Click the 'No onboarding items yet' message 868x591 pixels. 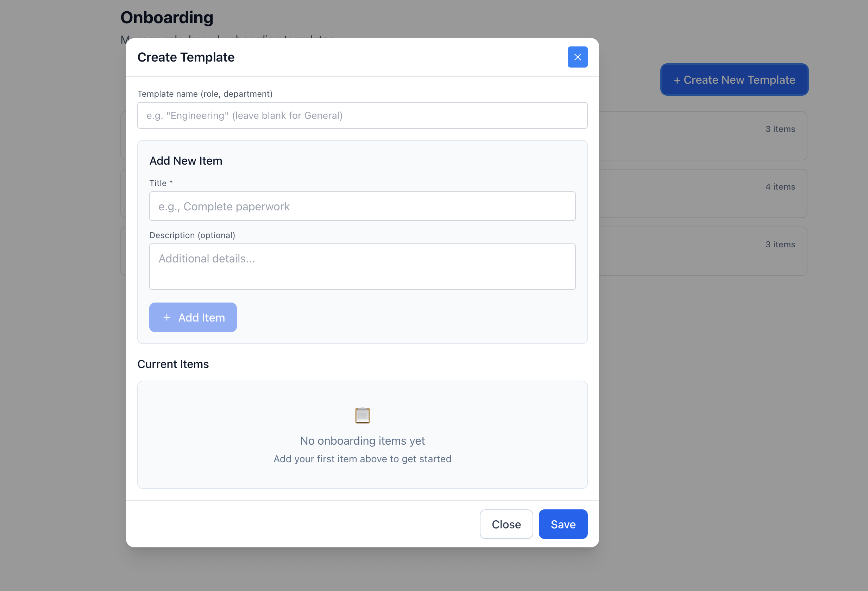(362, 440)
